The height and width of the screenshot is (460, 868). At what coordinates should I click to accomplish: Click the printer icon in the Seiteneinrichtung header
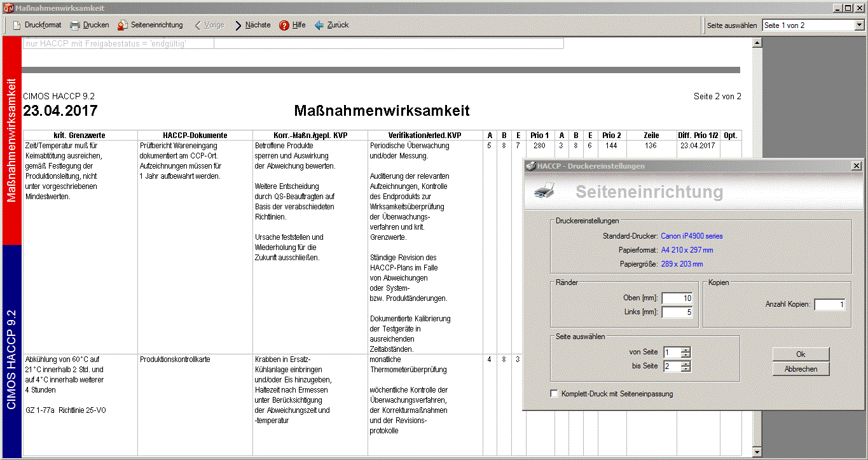click(x=544, y=190)
